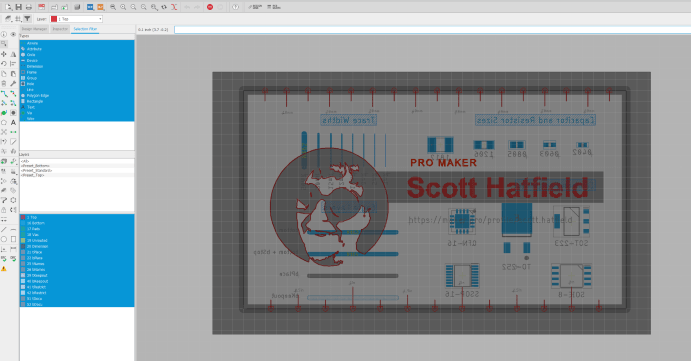Screen dimensions: 691x361
Task: Click the Undo arrow in the toolbar
Action: pos(187,7)
